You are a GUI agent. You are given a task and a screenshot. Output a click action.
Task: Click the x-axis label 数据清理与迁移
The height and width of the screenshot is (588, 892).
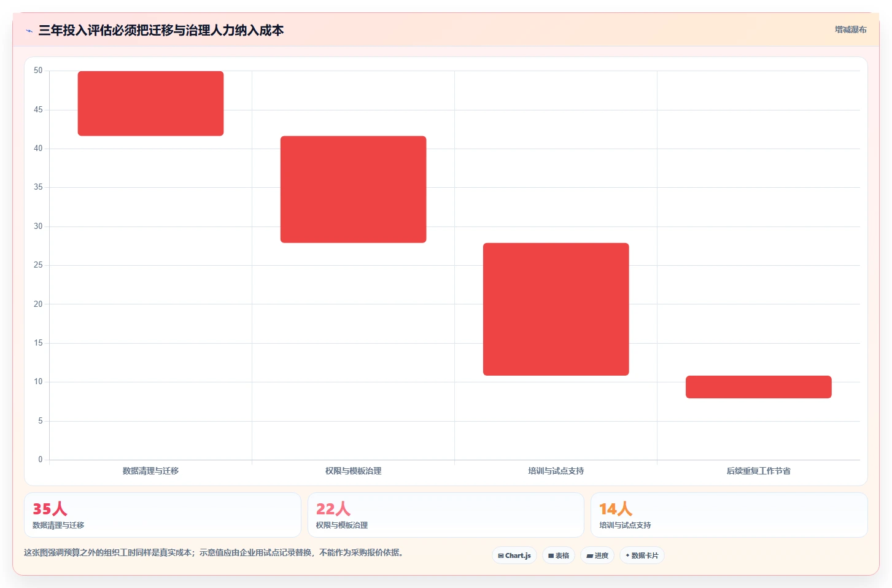(150, 471)
